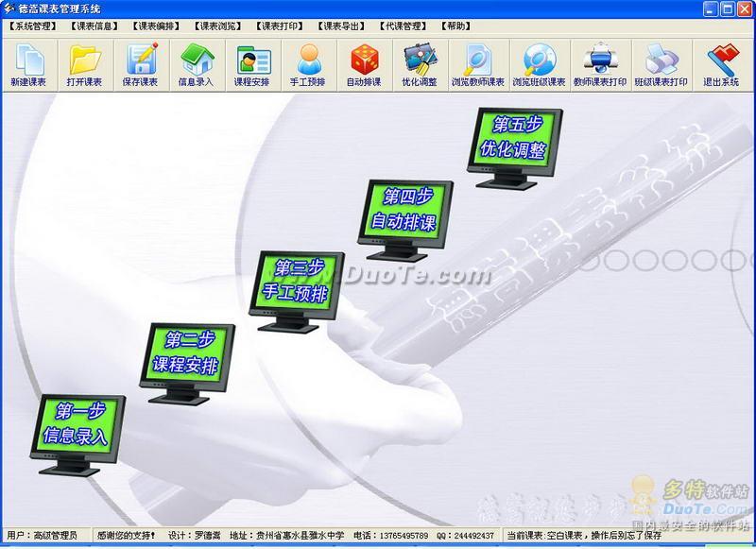The image size is (756, 549).
Task: Select the 信息录入 house icon in the toolbar
Action: click(x=197, y=65)
